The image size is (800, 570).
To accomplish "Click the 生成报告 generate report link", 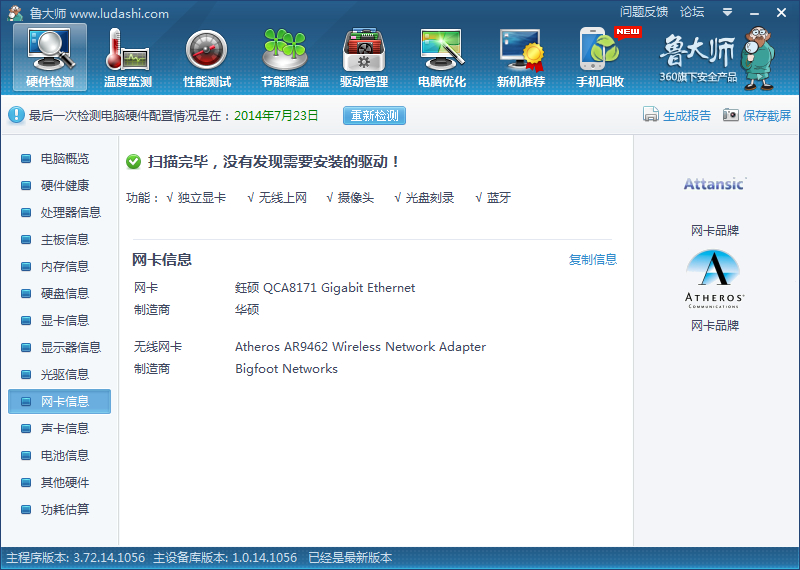I will pos(687,116).
